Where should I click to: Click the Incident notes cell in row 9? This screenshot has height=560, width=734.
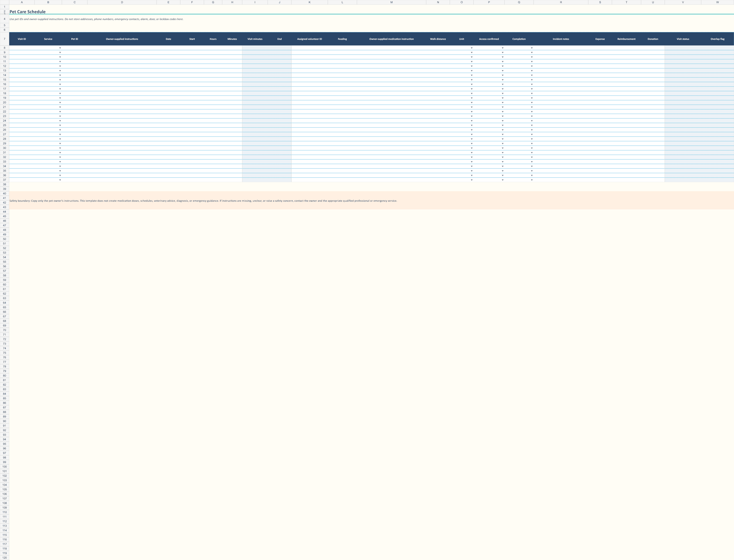(561, 52)
